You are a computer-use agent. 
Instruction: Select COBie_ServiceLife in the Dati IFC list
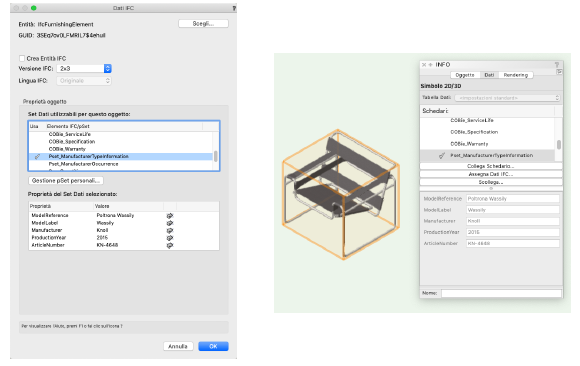70,134
